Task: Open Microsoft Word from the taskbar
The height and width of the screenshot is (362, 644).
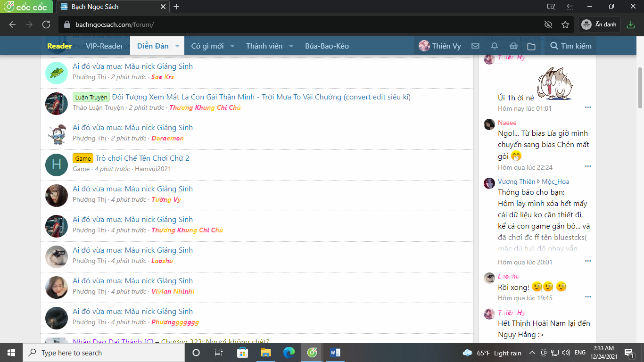Action: pos(335,353)
